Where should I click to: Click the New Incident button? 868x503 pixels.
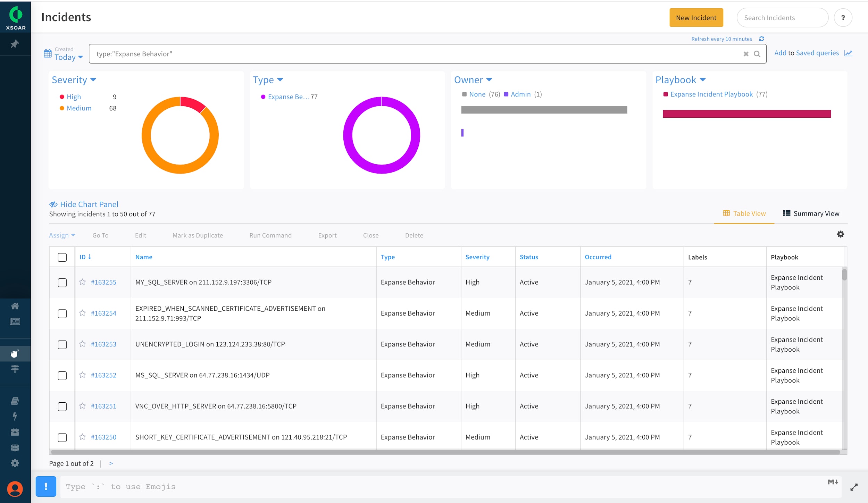click(x=696, y=18)
